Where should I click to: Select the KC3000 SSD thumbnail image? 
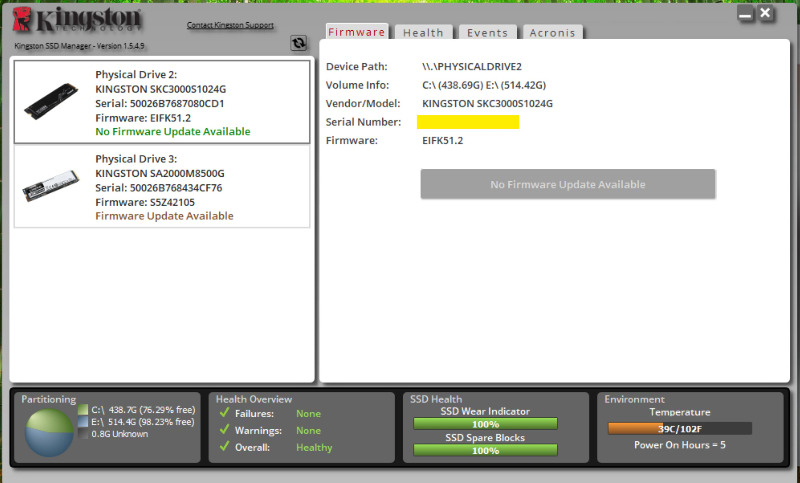(51, 101)
